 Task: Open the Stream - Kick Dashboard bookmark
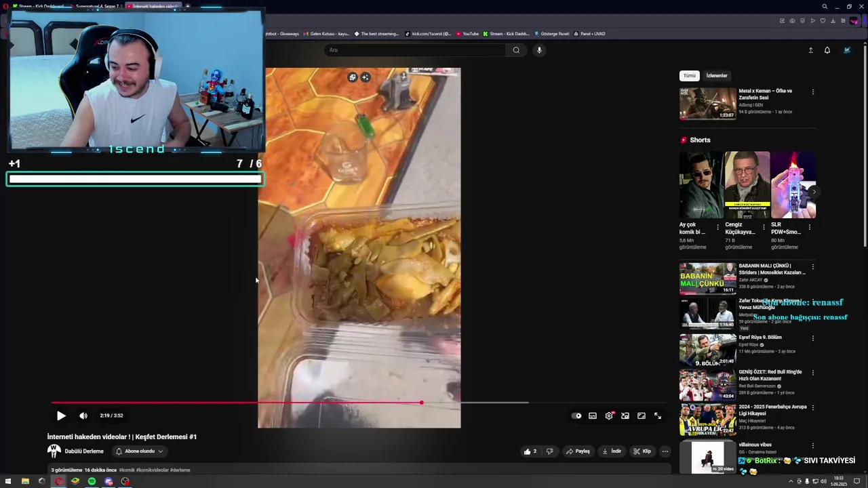[506, 34]
